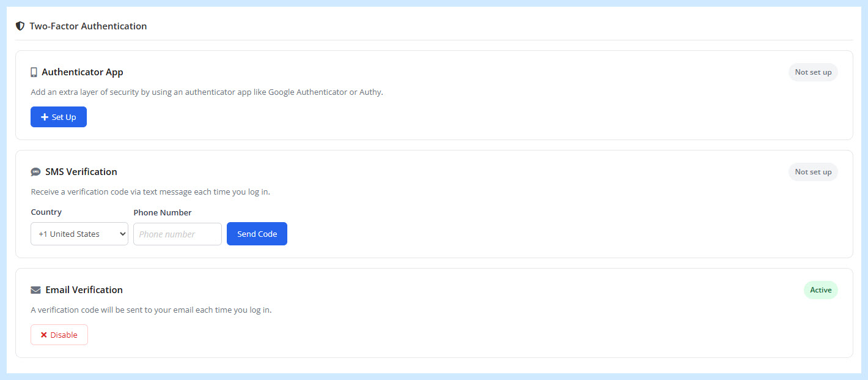
Task: Click the SMS bubble icon
Action: pyautogui.click(x=35, y=172)
